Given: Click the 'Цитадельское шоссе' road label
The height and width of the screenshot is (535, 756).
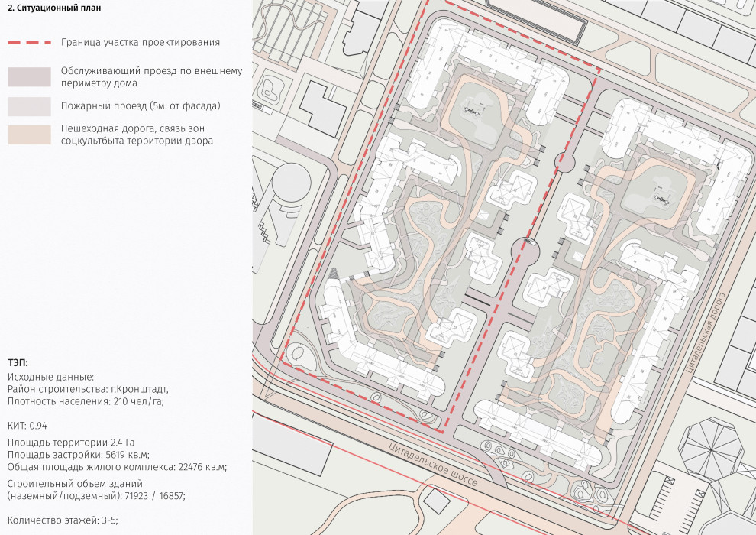Looking at the screenshot, I should (432, 465).
